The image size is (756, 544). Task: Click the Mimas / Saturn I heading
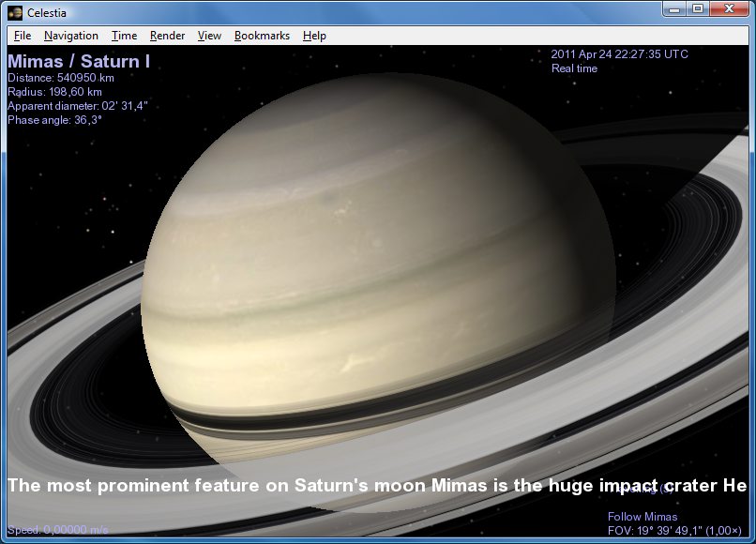(78, 62)
